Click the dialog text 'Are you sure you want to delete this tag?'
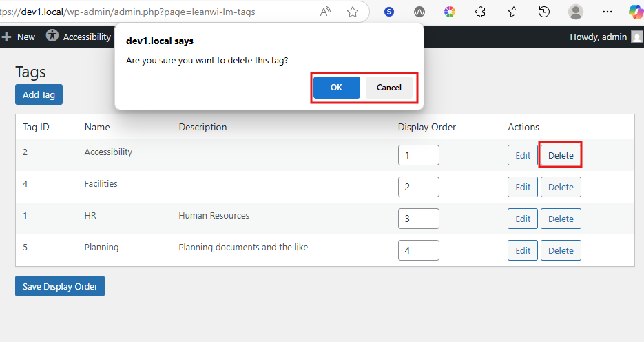 point(207,61)
